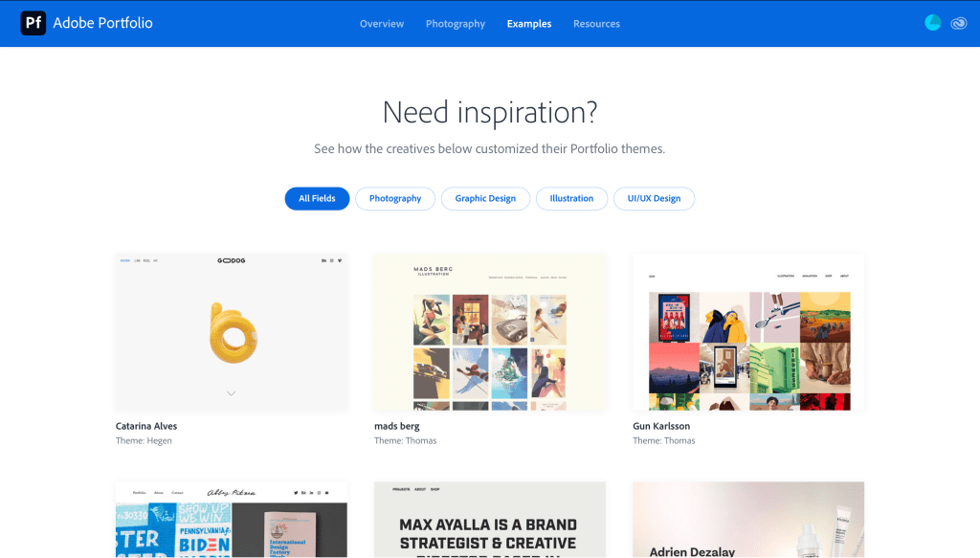
Task: Open the Adrien Dezalay portfolio preview
Action: coord(748,520)
